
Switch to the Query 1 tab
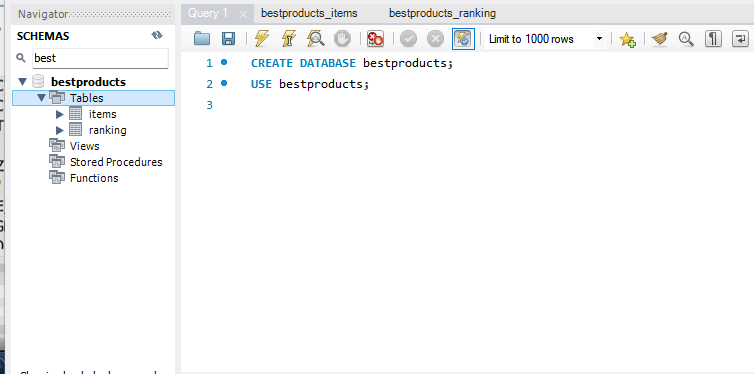click(208, 13)
